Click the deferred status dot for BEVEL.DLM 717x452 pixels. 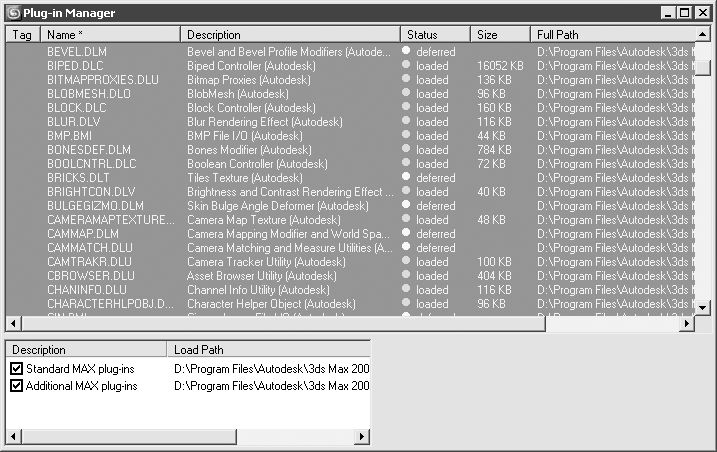click(406, 51)
